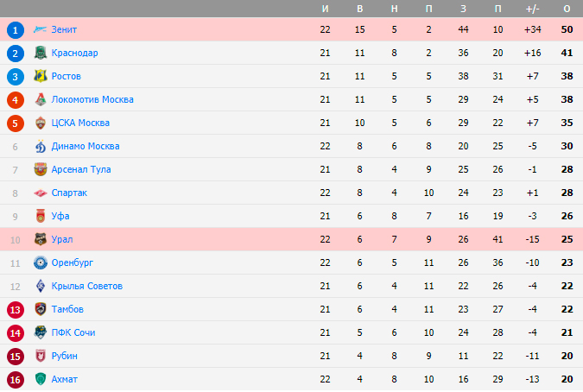Click the И games played header
The width and height of the screenshot is (583, 392).
coord(325,9)
